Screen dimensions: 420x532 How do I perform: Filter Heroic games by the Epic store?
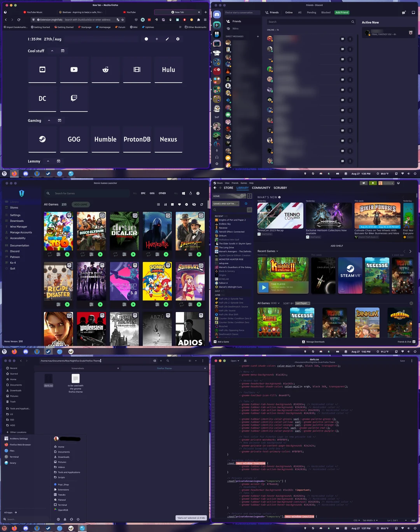143,193
